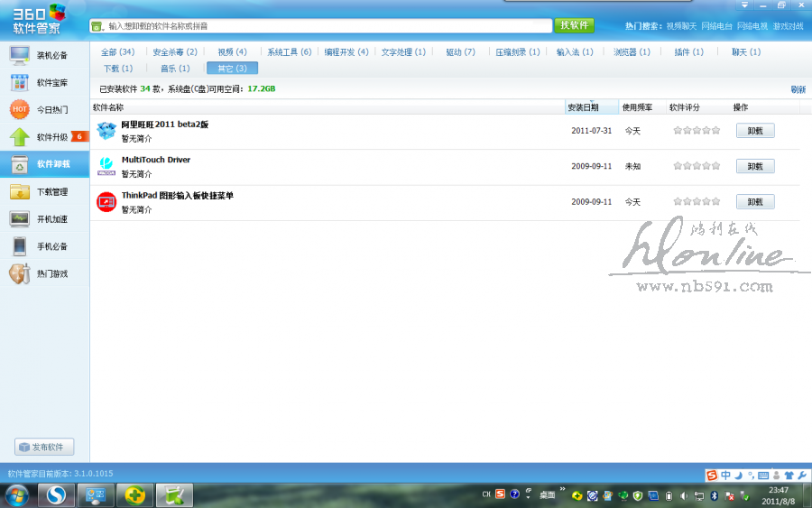Open 热门游戏 games section

click(45, 273)
